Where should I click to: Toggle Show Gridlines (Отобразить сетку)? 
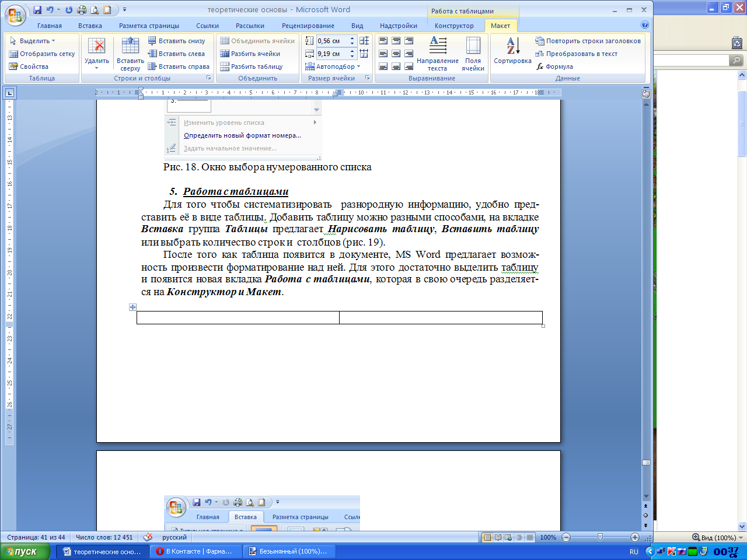point(42,54)
